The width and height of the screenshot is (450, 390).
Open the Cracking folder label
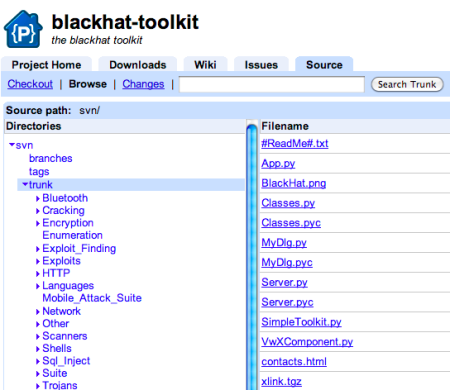63,211
